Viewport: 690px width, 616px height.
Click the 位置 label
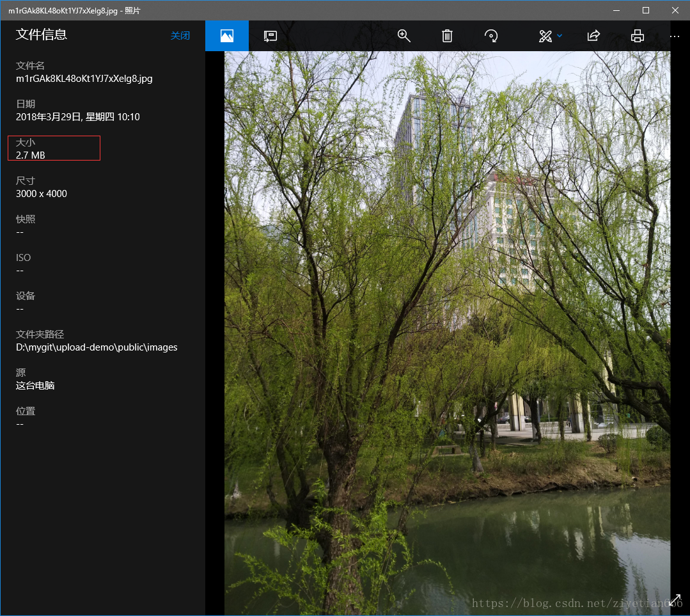tap(26, 411)
